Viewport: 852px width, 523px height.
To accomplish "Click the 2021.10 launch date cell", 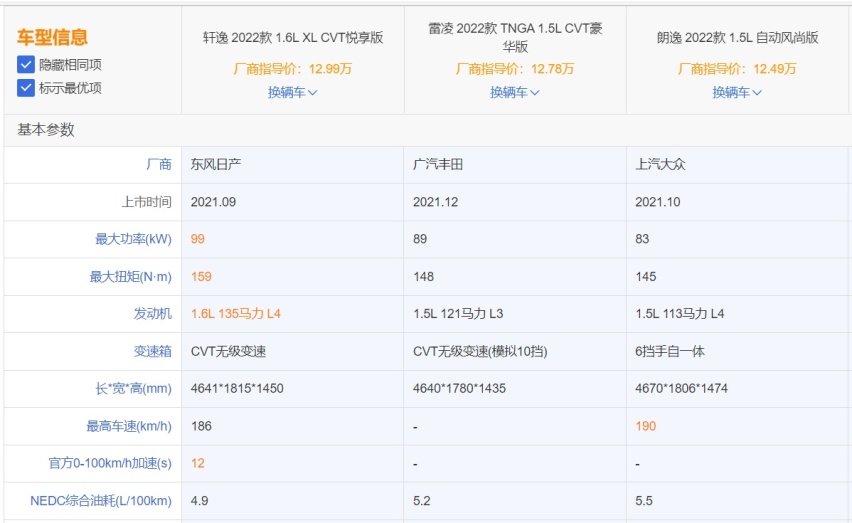I will coord(657,202).
